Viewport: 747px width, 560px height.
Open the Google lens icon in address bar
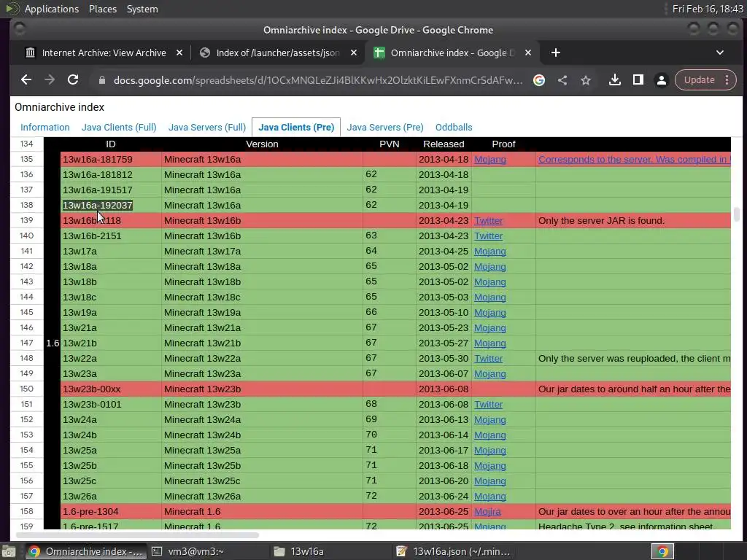pyautogui.click(x=539, y=80)
